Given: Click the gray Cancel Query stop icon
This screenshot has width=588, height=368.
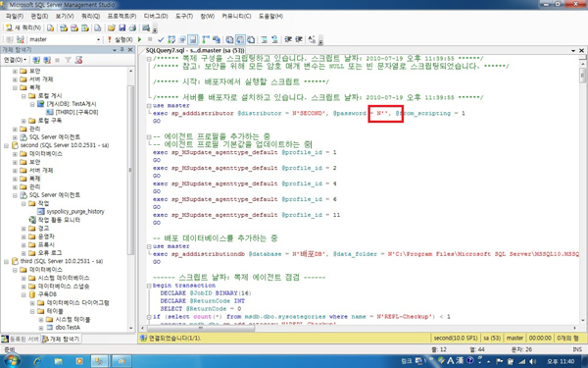Looking at the screenshot, I should 150,39.
